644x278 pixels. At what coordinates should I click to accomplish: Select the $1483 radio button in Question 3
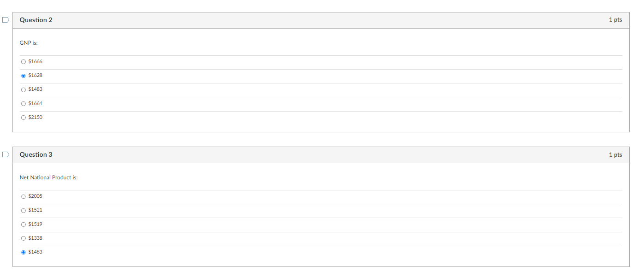[23, 252]
